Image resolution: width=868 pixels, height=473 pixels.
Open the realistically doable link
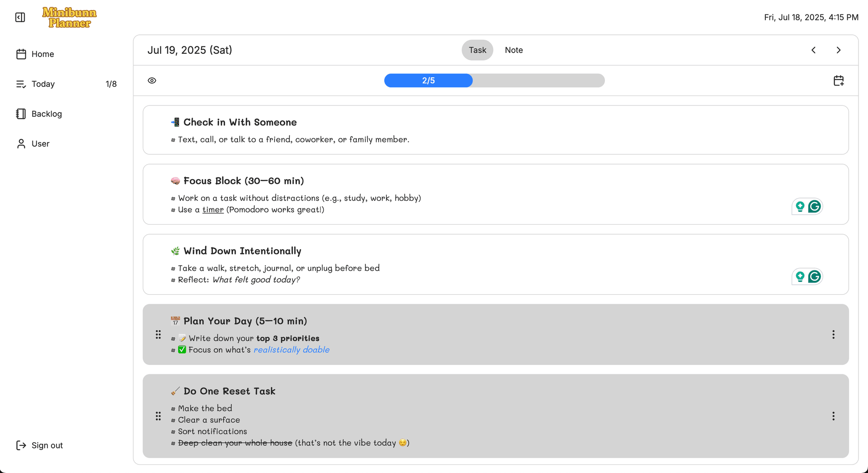[x=291, y=350]
